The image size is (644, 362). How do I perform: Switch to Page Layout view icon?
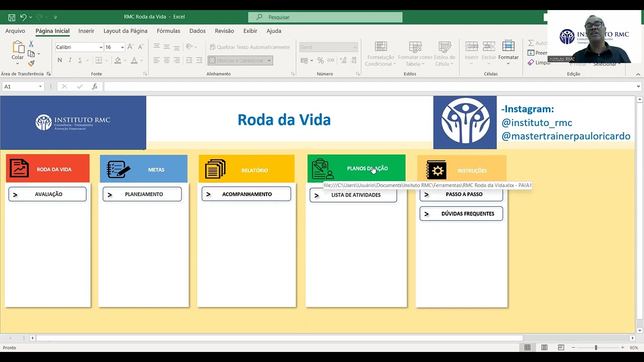(x=544, y=347)
